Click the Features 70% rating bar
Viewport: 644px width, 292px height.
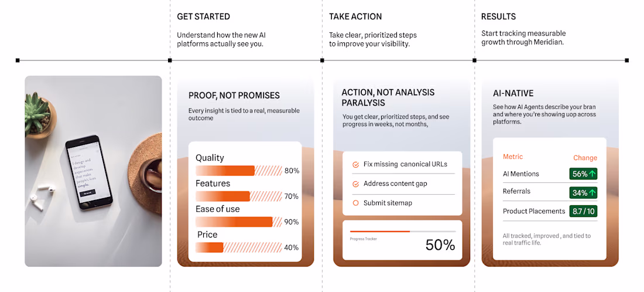click(239, 196)
